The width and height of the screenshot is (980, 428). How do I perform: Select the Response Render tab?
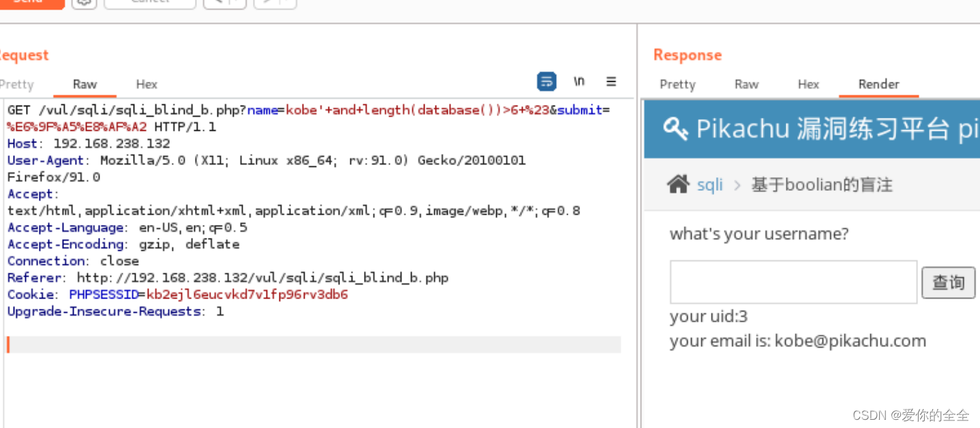click(x=878, y=85)
